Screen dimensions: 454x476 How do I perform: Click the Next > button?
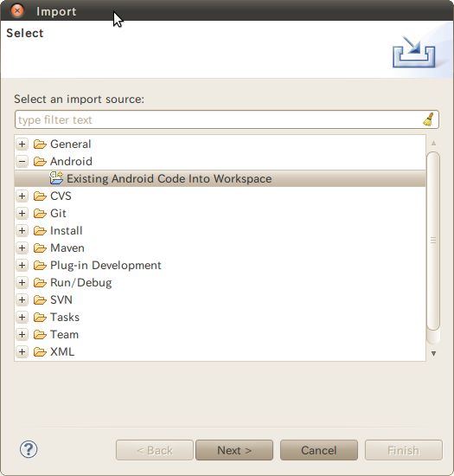[x=234, y=450]
